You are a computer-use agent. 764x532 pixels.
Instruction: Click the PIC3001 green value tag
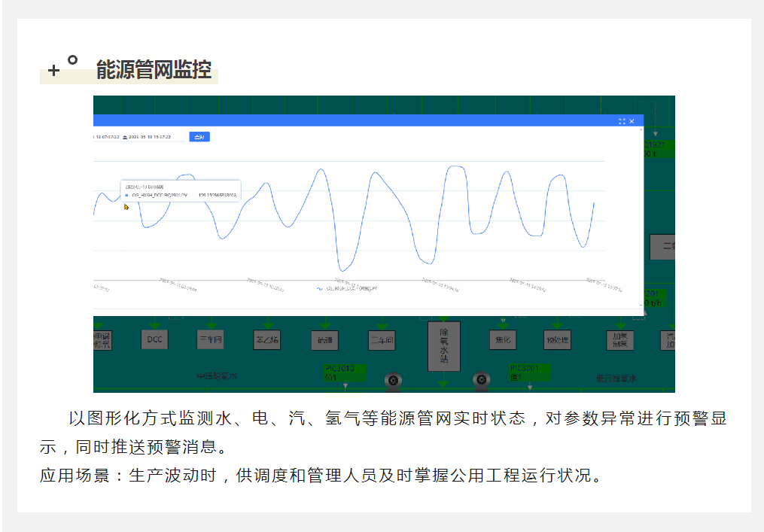pyautogui.click(x=529, y=372)
